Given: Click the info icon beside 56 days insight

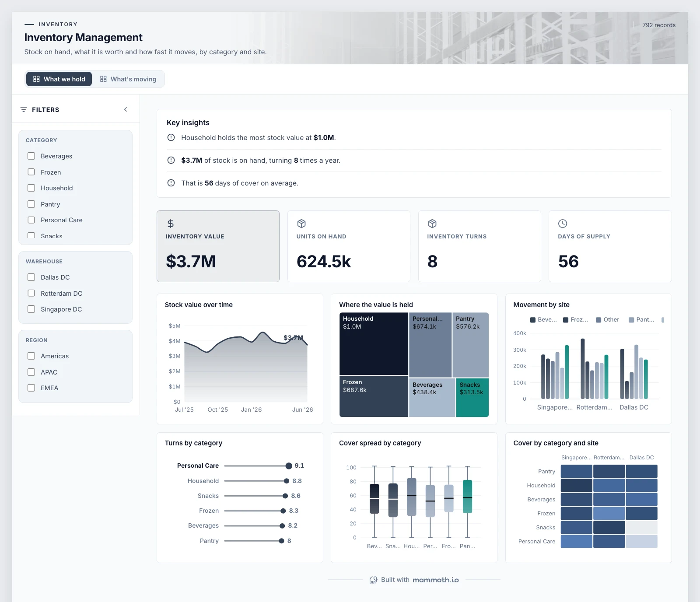Looking at the screenshot, I should (x=171, y=183).
